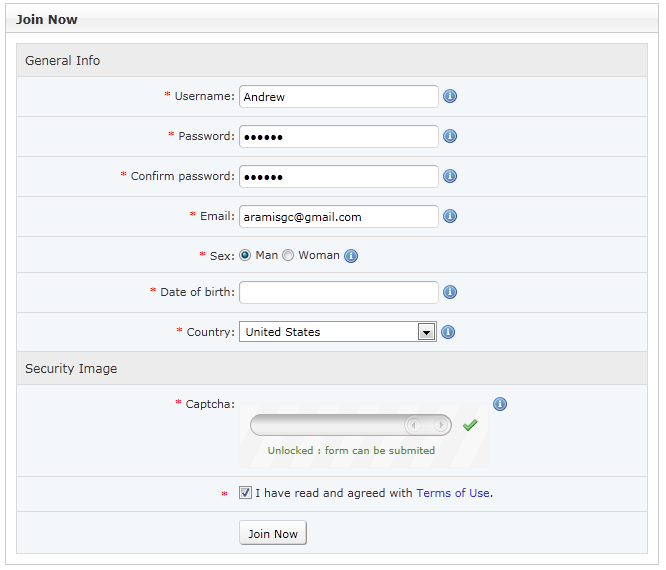Click the info icon beside Username
This screenshot has height=570, width=666.
click(x=450, y=96)
